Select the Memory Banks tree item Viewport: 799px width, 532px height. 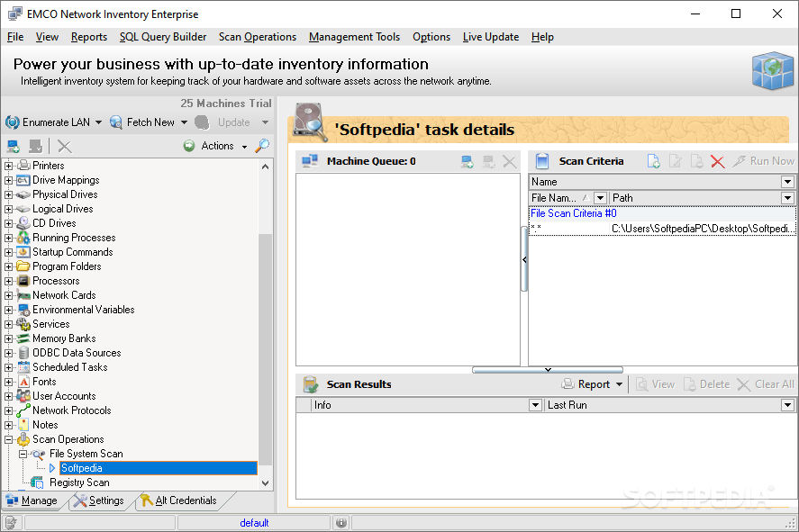(64, 338)
